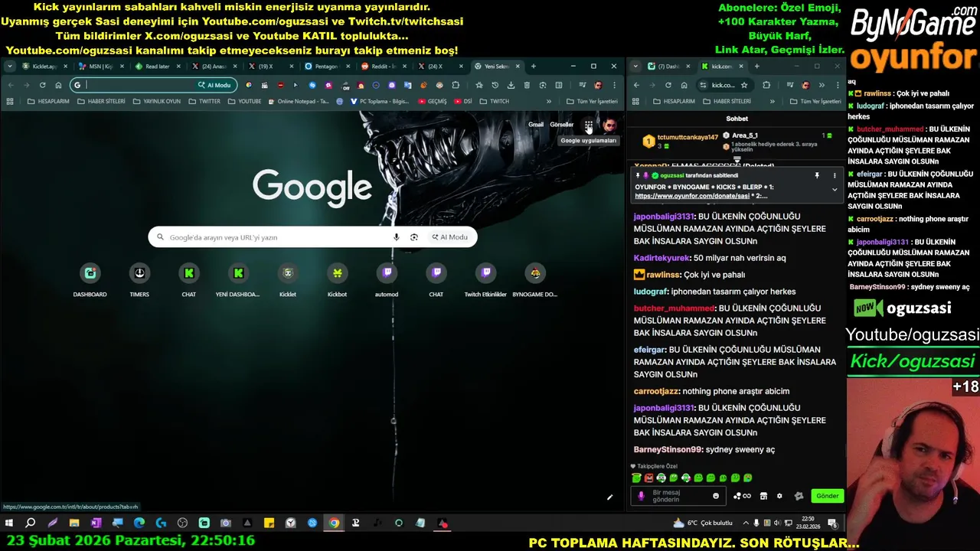The height and width of the screenshot is (551, 980).
Task: Open extensions puzzle icon in left Chrome toolbar
Action: pos(456,85)
